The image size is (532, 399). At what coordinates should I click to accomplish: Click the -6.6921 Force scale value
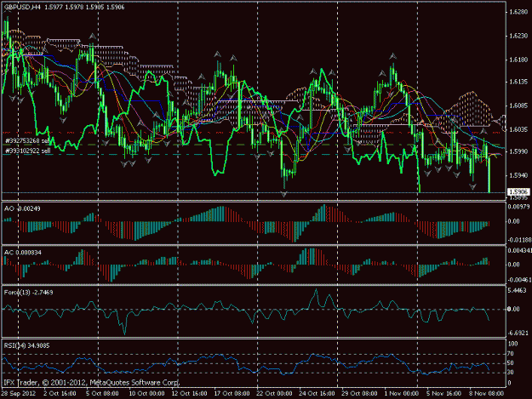point(518,333)
